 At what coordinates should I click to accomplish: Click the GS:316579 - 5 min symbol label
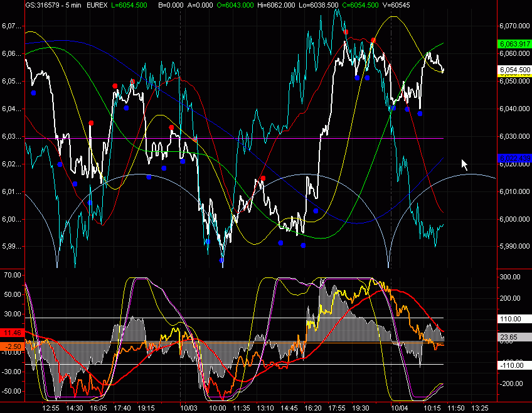53,5
